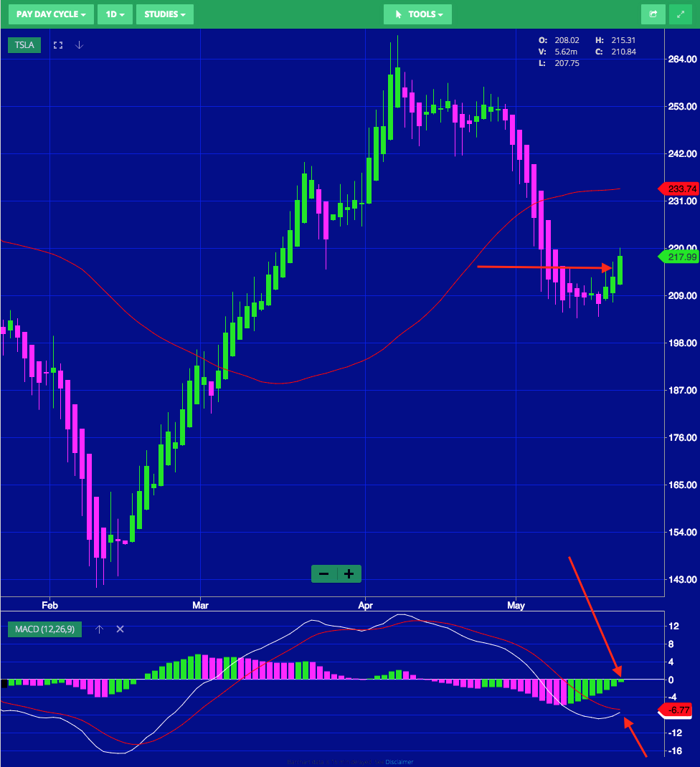The image size is (700, 767).
Task: Click the Mar date label
Action: point(200,605)
